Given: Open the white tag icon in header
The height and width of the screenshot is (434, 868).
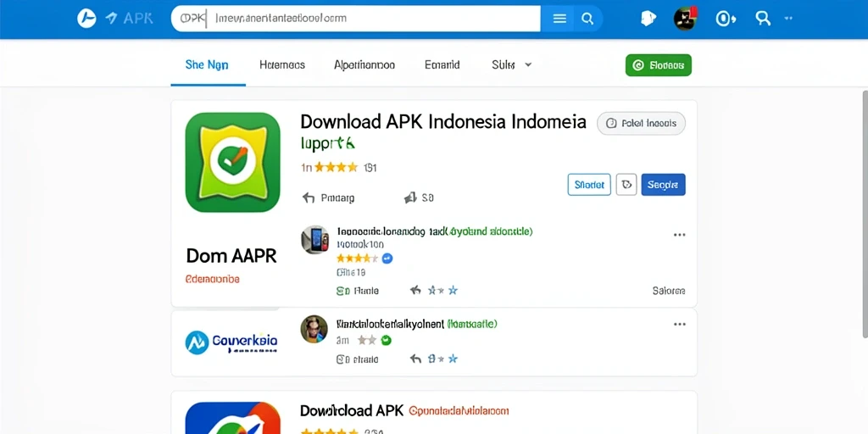Looking at the screenshot, I should [648, 19].
